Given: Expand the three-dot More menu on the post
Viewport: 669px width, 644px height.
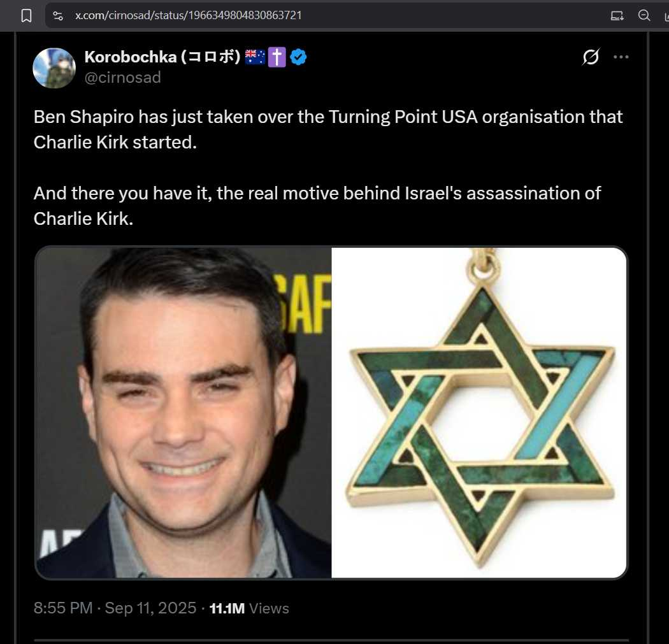Looking at the screenshot, I should [621, 57].
